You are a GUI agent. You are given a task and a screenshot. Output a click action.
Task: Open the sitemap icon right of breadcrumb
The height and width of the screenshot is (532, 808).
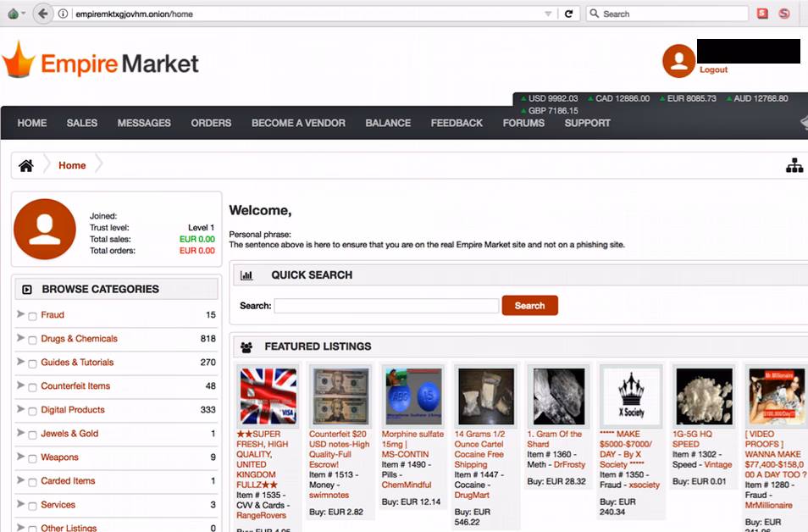point(794,165)
